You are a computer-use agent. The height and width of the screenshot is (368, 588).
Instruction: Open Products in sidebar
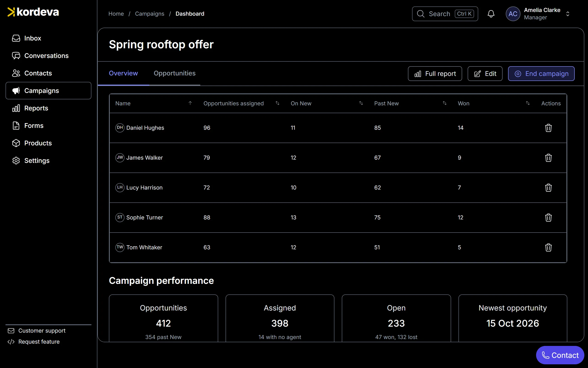[48, 143]
